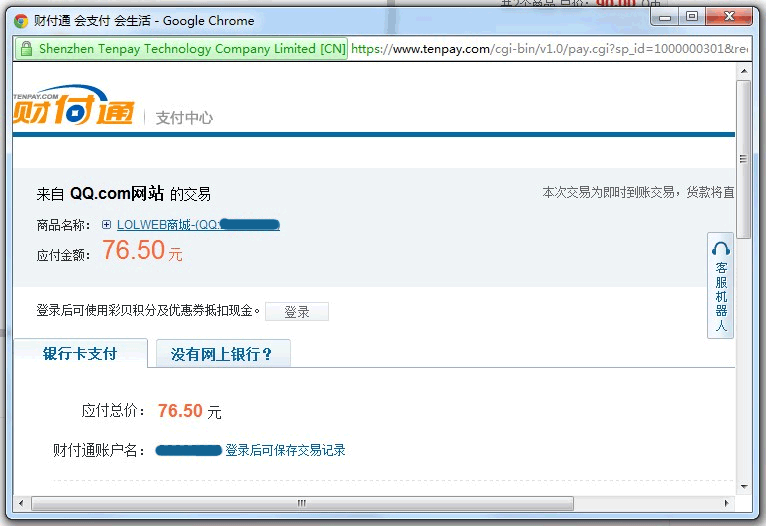The width and height of the screenshot is (766, 526).
Task: Click the green SSL padlock icon
Action: pyautogui.click(x=26, y=49)
